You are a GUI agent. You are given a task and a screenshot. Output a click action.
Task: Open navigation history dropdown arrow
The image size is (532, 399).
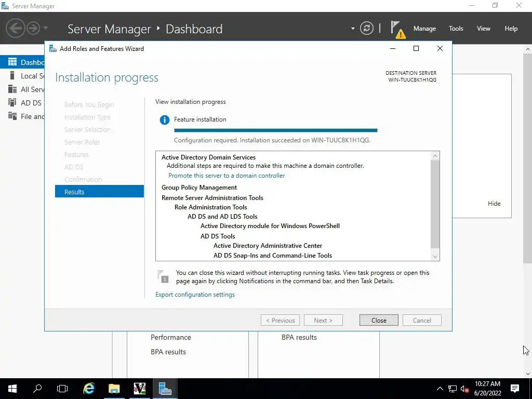[x=46, y=28]
